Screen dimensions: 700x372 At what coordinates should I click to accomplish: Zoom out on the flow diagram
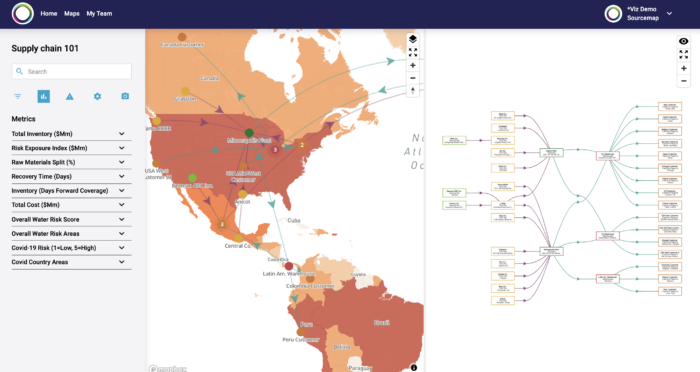click(684, 81)
